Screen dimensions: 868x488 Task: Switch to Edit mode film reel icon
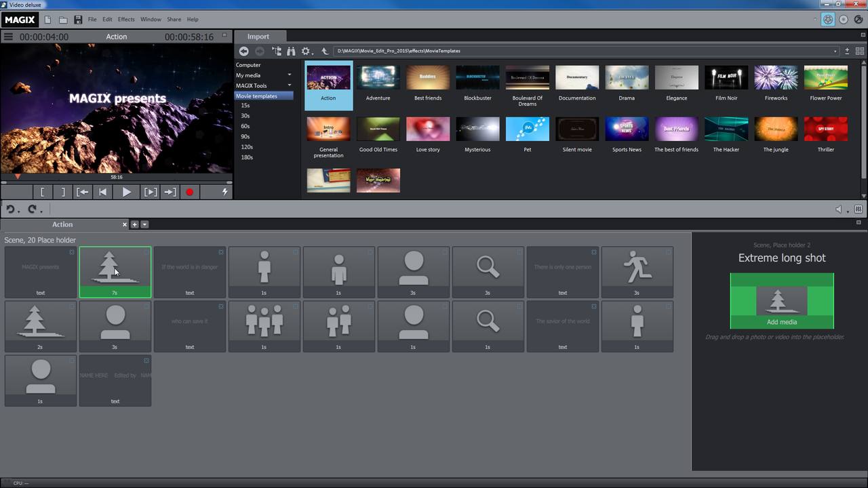click(x=828, y=20)
